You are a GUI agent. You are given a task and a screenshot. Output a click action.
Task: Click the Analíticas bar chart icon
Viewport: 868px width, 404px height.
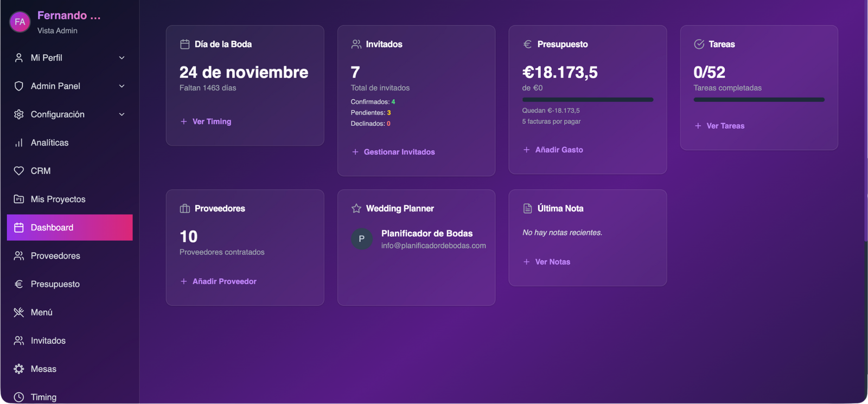(x=19, y=143)
